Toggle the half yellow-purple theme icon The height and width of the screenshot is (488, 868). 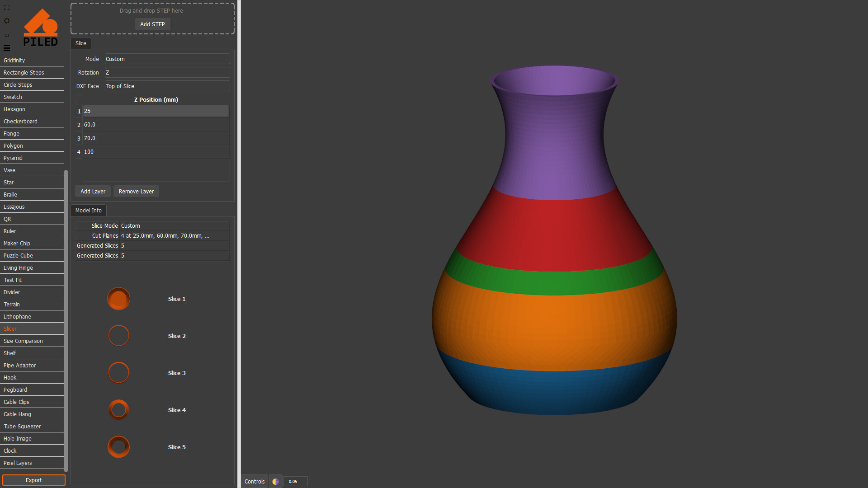275,481
